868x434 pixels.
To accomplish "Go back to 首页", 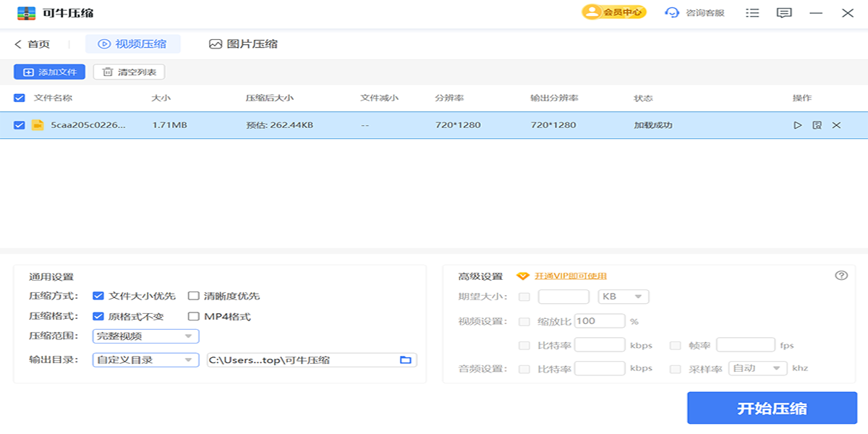I will tap(32, 44).
